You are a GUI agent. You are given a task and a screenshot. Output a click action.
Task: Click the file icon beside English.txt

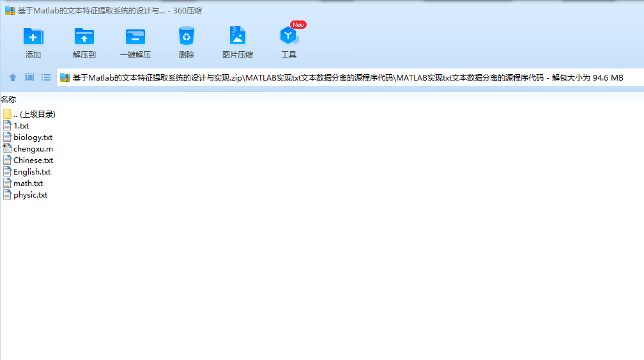[x=7, y=172]
